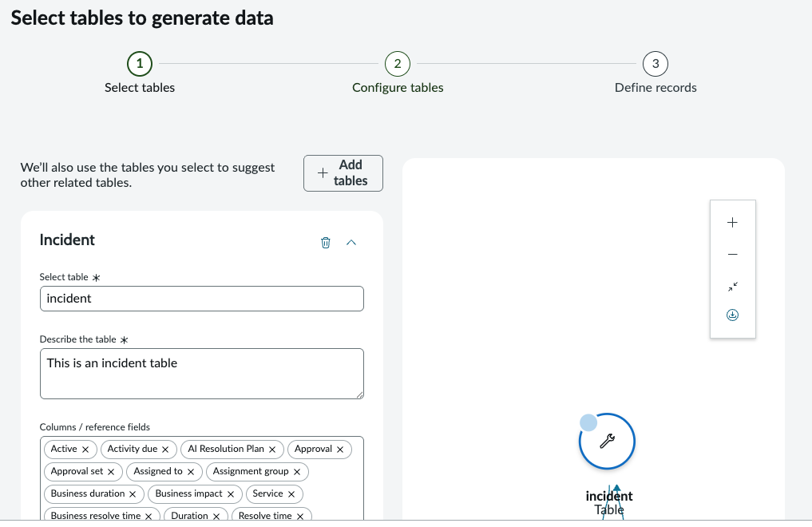This screenshot has height=527, width=812.
Task: Remove the AI Resolution Plan tag
Action: click(x=272, y=450)
